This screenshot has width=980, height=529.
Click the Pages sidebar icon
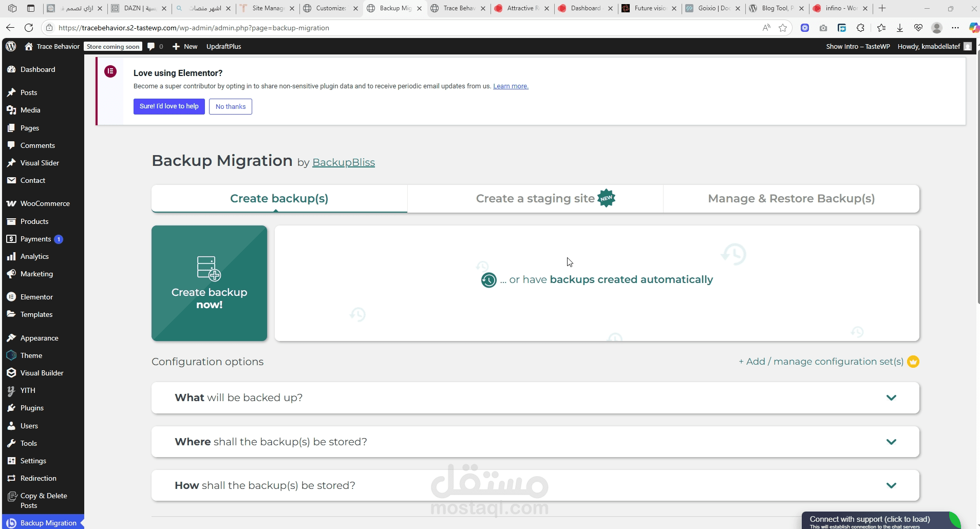[x=11, y=128]
